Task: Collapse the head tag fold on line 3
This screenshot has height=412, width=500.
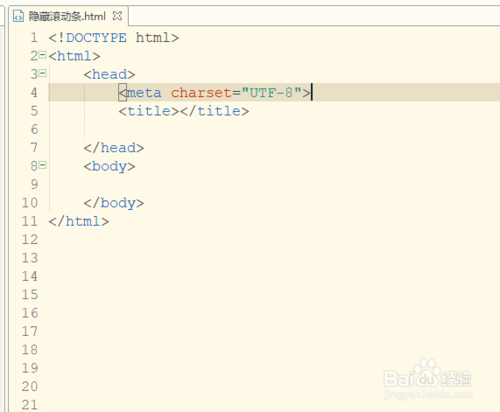Action: point(42,73)
